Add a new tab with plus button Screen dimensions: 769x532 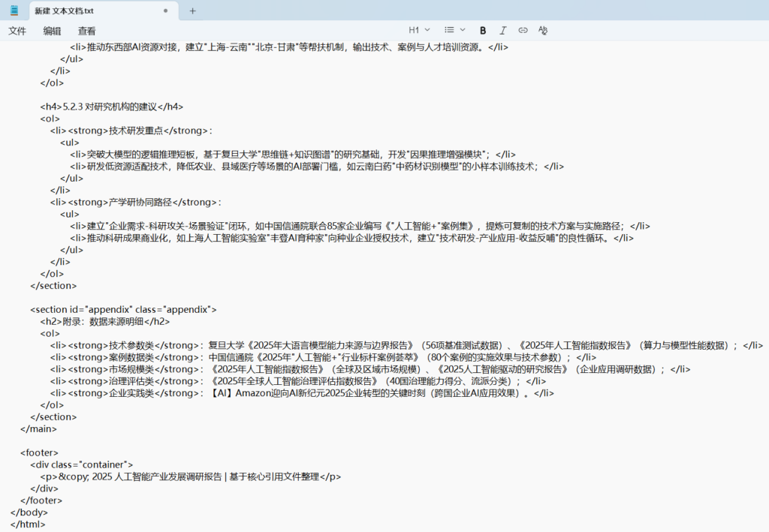pyautogui.click(x=192, y=11)
